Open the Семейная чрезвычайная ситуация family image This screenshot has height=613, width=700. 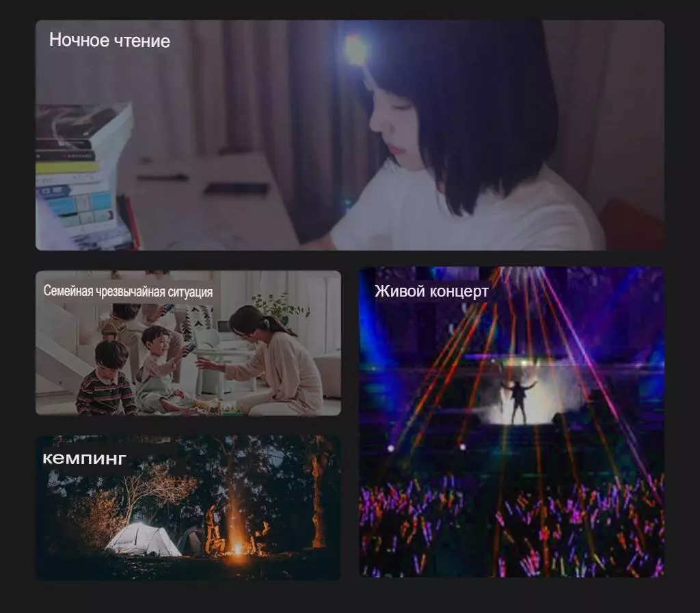pos(188,342)
